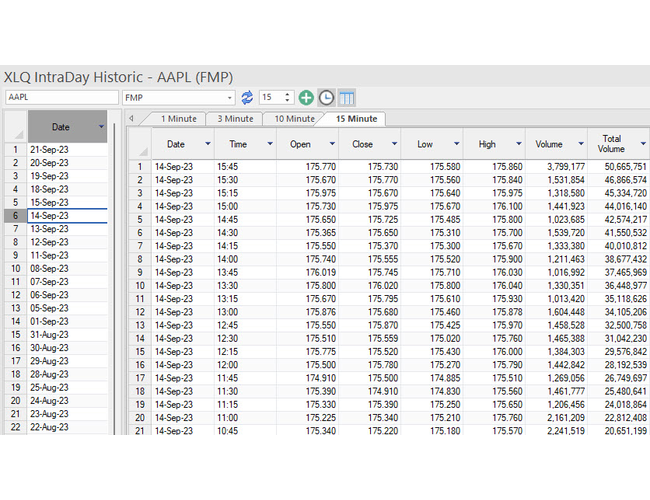Click the Total Volume column header

coord(618,144)
